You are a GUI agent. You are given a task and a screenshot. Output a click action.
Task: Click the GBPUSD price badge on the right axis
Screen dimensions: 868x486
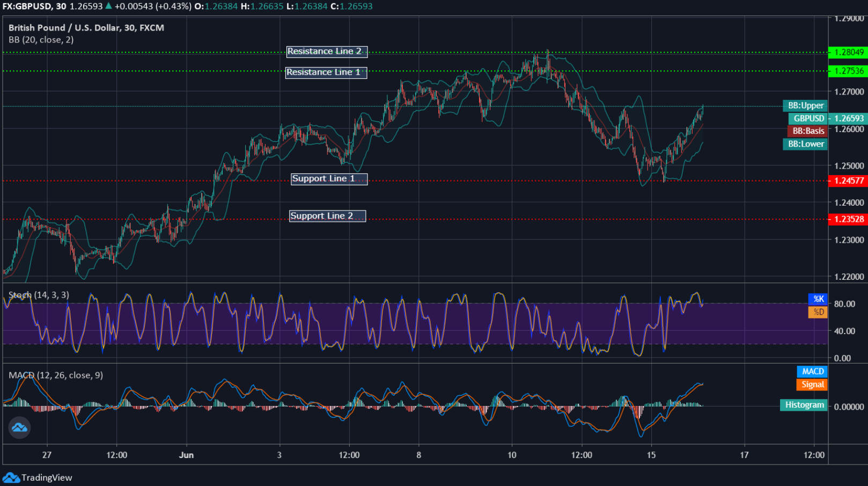click(848, 118)
